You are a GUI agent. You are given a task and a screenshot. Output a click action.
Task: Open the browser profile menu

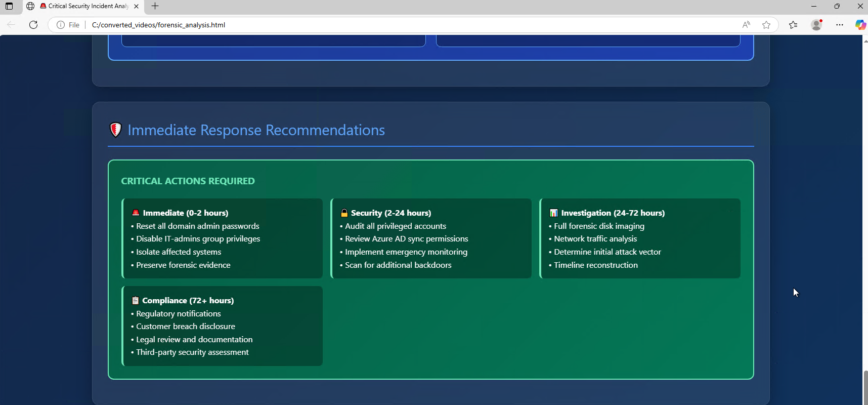tap(816, 25)
